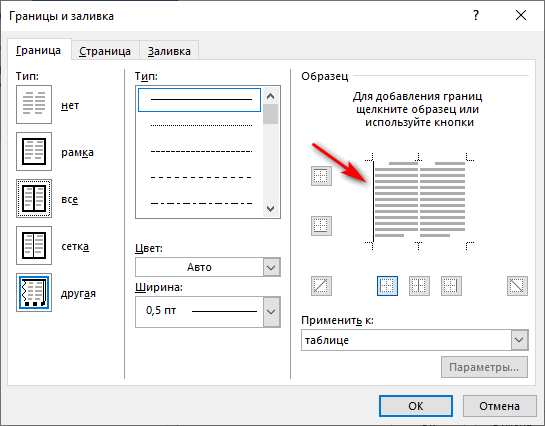This screenshot has width=545, height=426.
Task: Click the Отмена cancel button
Action: (499, 406)
